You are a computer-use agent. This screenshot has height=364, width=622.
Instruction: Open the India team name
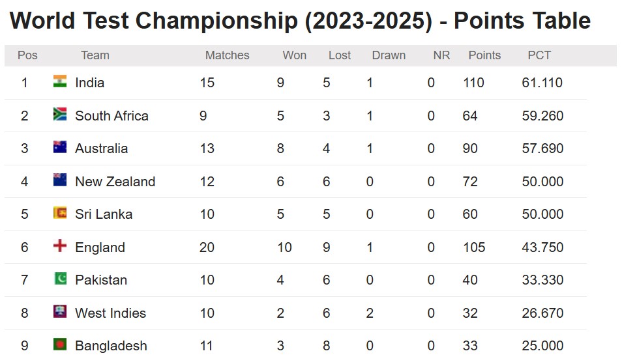click(89, 83)
